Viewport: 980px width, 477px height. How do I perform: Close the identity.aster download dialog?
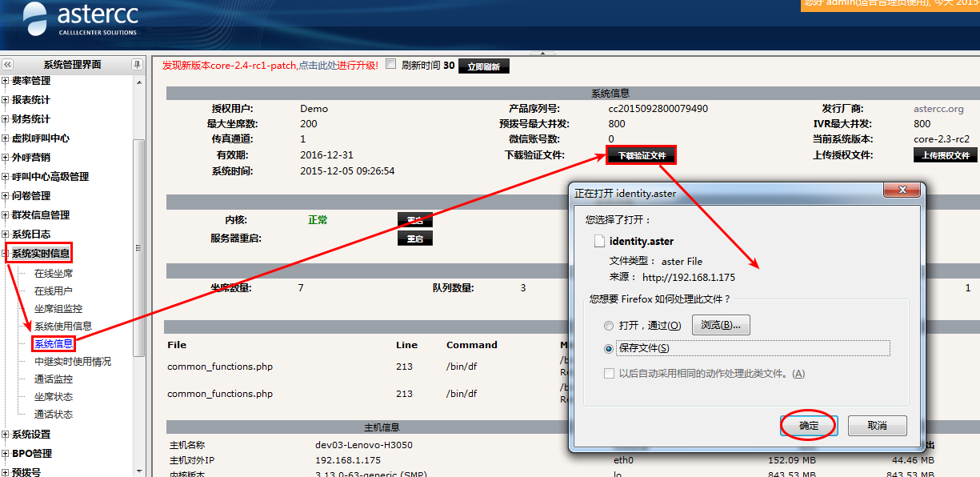point(902,192)
